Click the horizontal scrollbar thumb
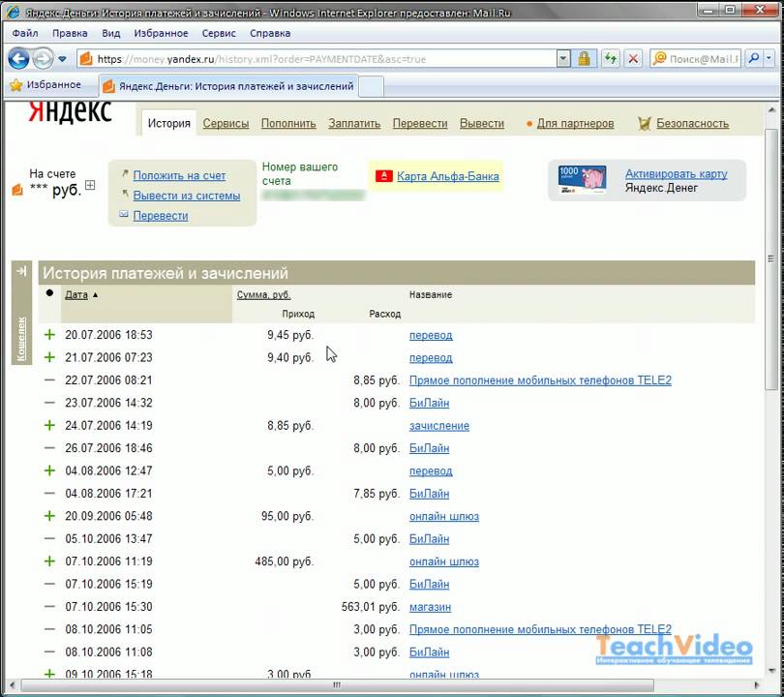784x697 pixels. tap(337, 684)
